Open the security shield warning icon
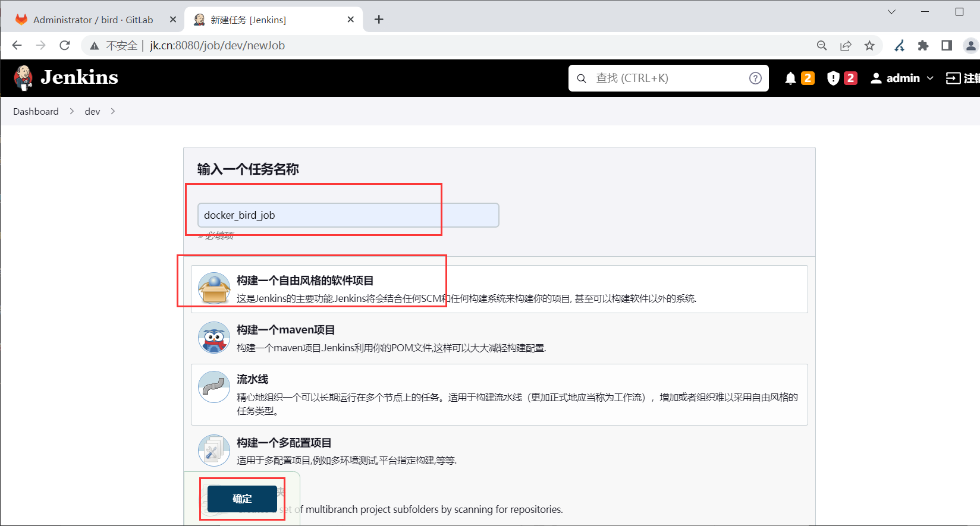Image resolution: width=980 pixels, height=526 pixels. tap(833, 78)
